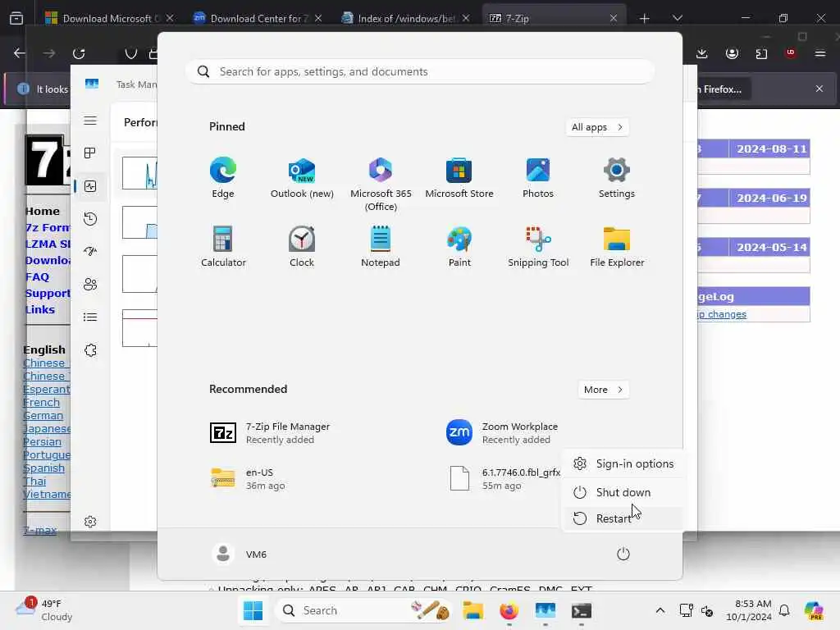
Task: Open the weather widget showing 49°F
Action: 44,610
